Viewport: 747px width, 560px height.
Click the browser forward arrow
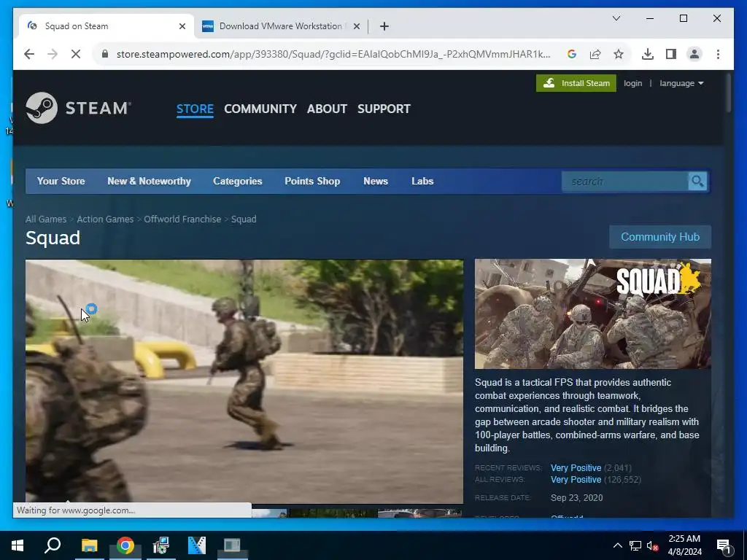(53, 54)
